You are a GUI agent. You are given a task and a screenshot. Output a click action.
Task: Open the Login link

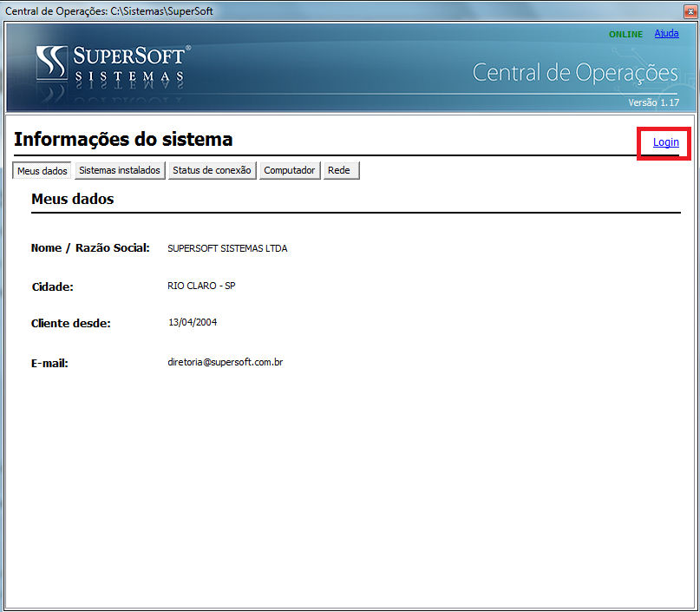tap(665, 142)
